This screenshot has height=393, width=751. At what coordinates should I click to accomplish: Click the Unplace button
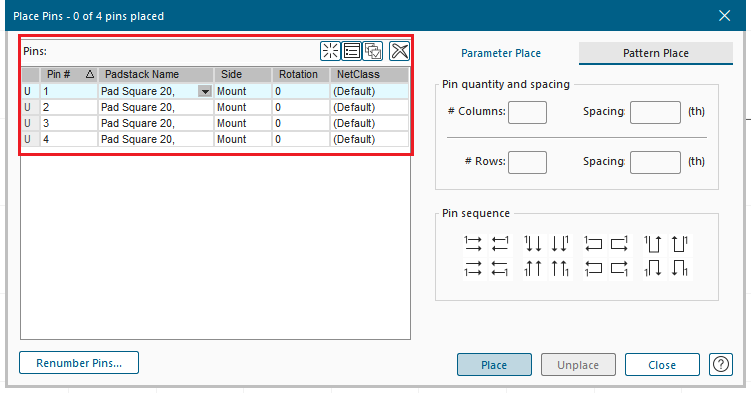point(578,365)
